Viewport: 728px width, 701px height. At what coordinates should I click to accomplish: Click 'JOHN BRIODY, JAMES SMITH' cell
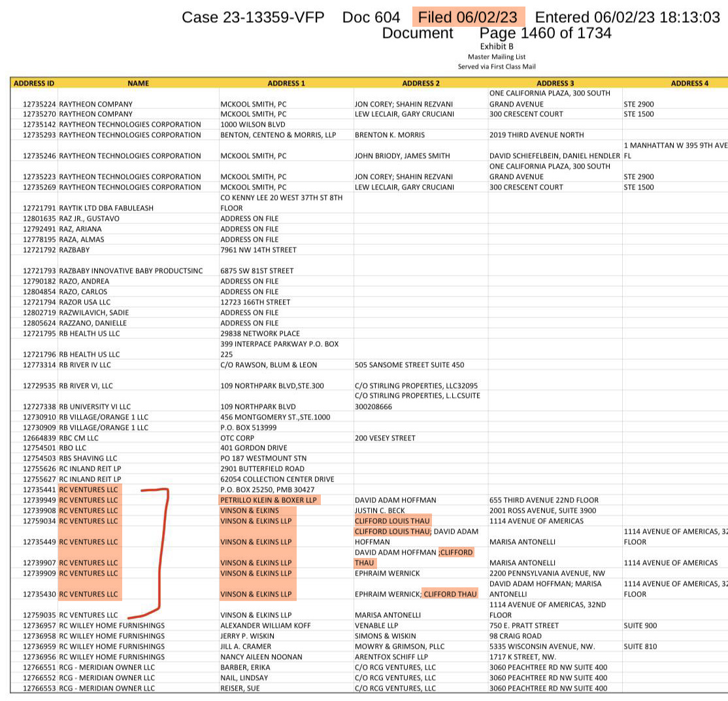402,156
